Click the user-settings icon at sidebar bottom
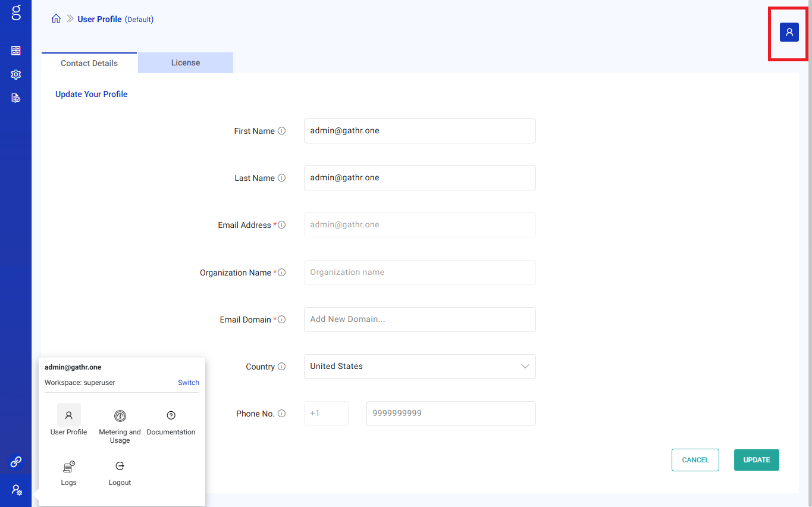 click(15, 490)
